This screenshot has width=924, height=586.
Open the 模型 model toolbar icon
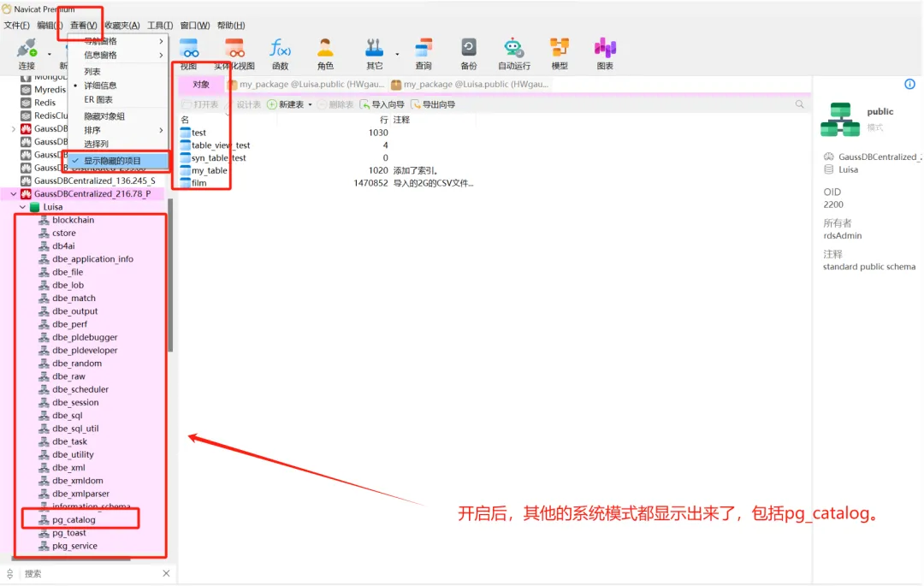560,48
